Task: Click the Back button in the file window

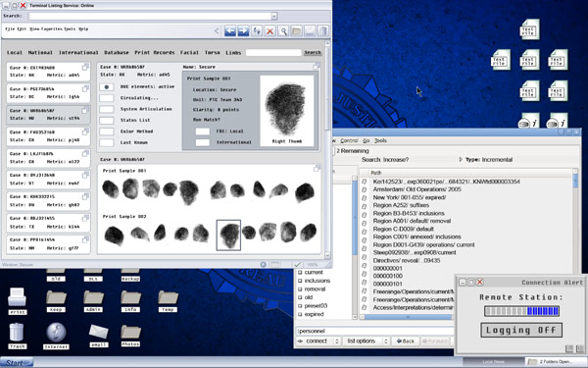Action: [405, 341]
